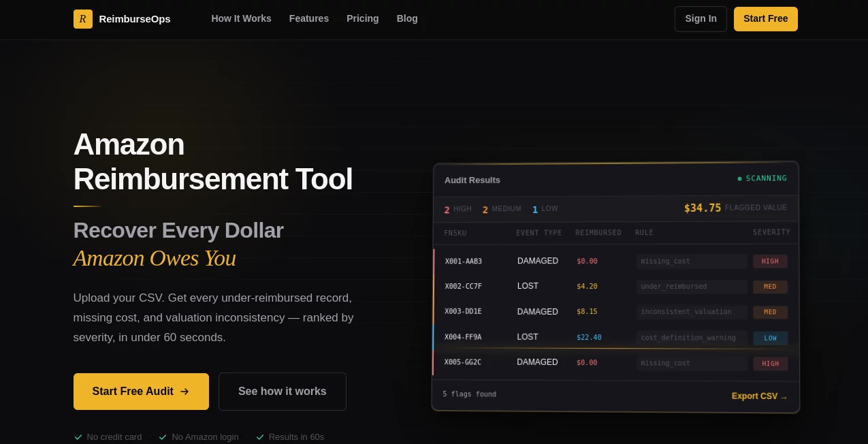This screenshot has height=444, width=868.
Task: Click the inconsistent_valuation rule tag
Action: 692,312
